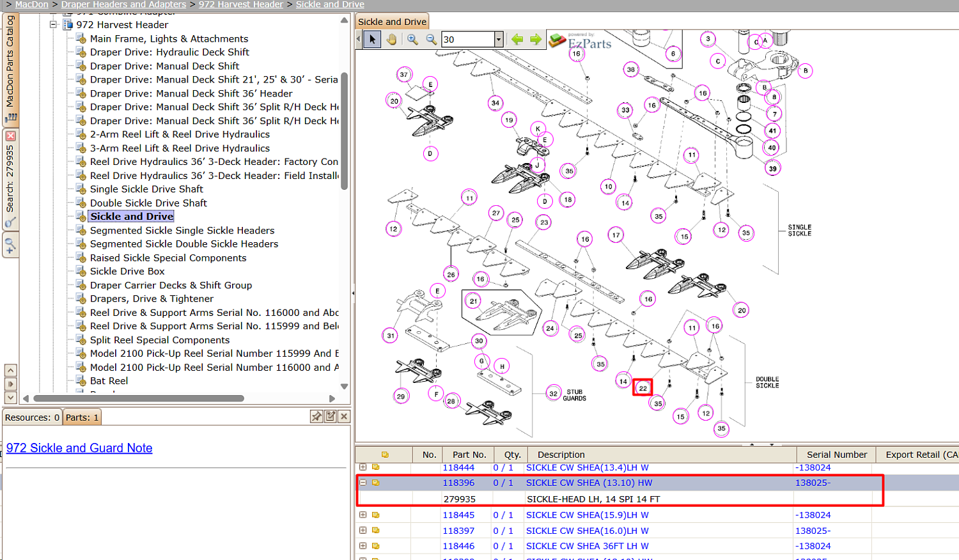Open part number 118396 link

click(x=458, y=483)
